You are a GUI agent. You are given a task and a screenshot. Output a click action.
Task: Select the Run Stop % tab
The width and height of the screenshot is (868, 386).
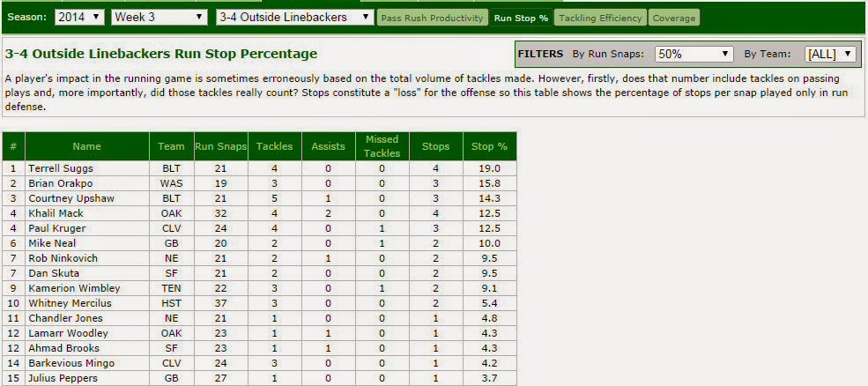tap(521, 18)
